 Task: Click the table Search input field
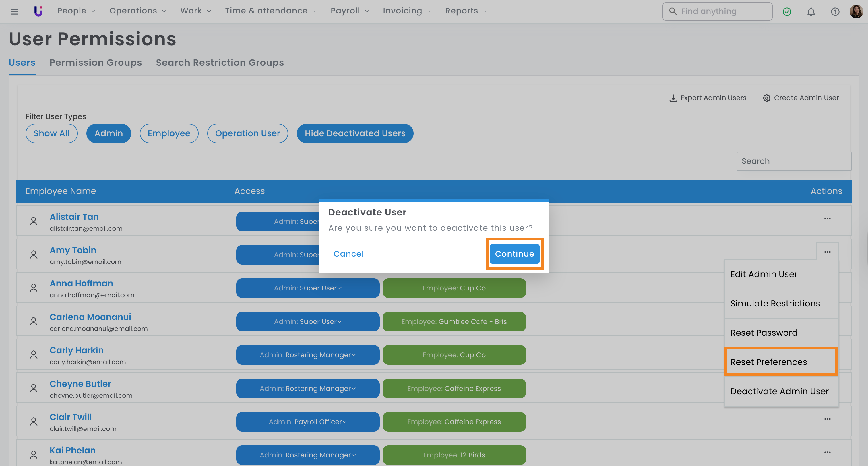[794, 161]
